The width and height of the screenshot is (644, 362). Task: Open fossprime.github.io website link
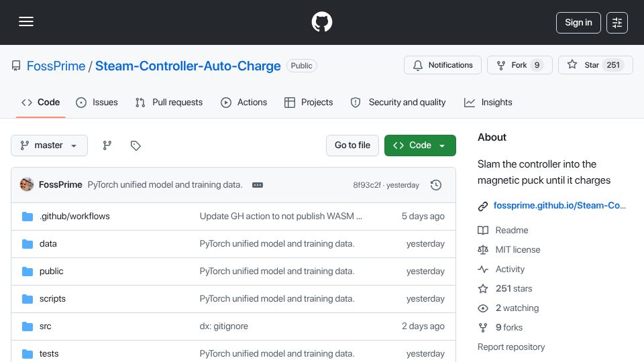click(559, 206)
